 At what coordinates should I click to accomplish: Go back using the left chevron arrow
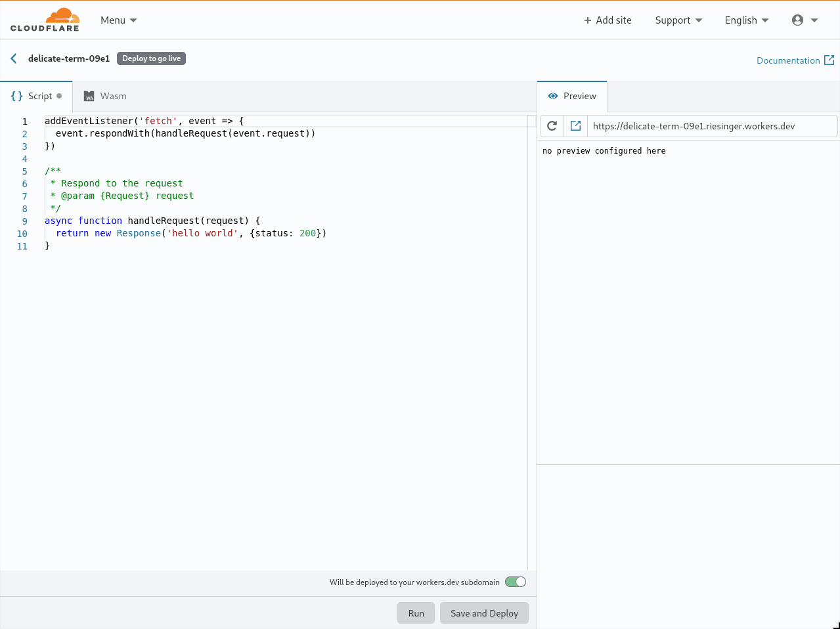click(14, 58)
